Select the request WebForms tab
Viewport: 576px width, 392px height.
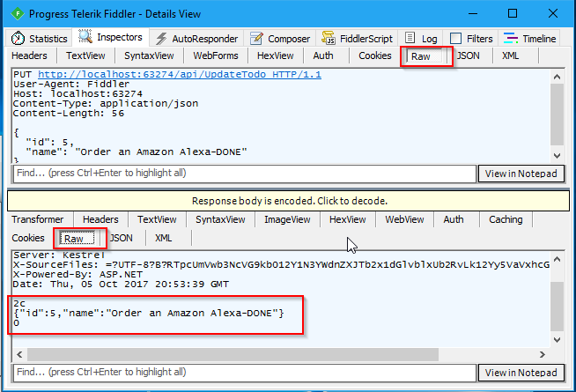(216, 55)
